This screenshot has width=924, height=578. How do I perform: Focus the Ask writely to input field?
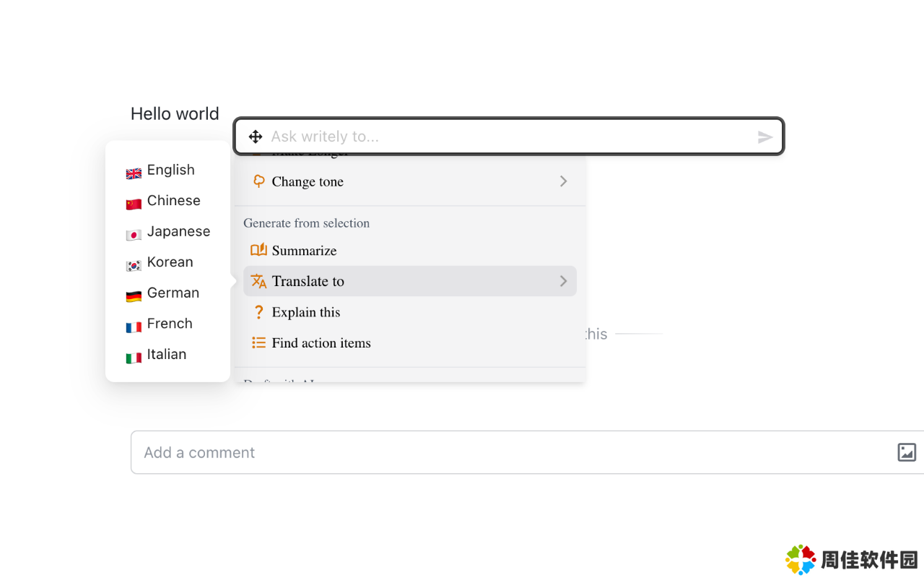(x=505, y=137)
